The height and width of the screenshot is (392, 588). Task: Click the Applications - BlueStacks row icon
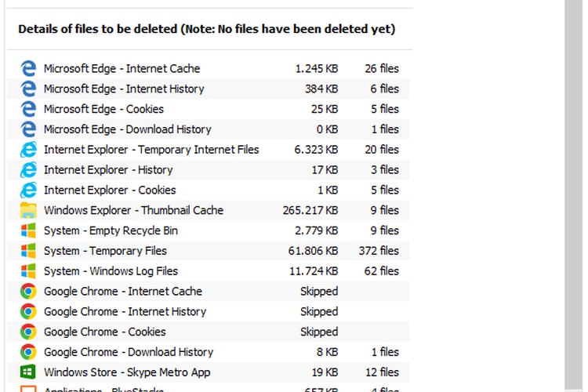pos(28,389)
